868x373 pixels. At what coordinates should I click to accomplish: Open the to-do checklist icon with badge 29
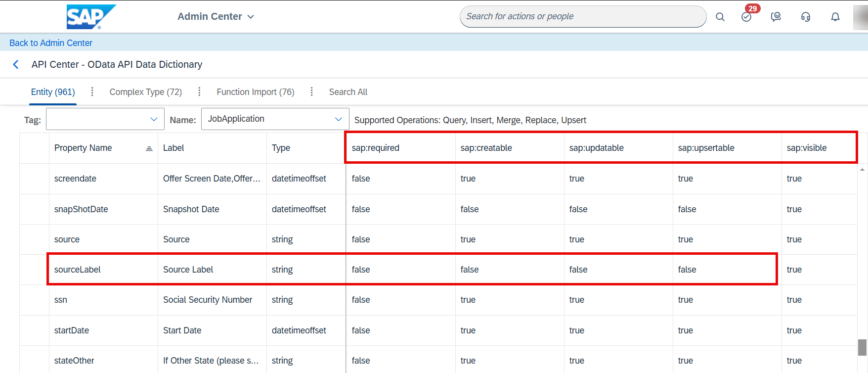[746, 17]
